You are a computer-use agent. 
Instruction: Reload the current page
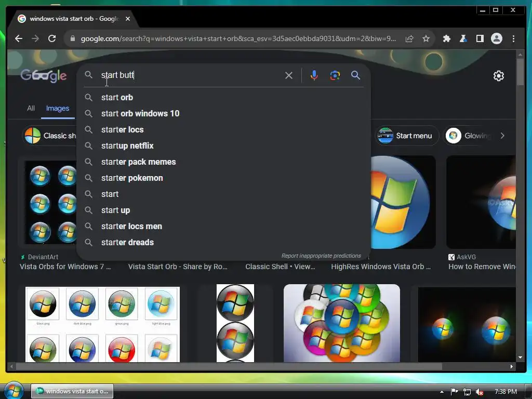point(52,38)
